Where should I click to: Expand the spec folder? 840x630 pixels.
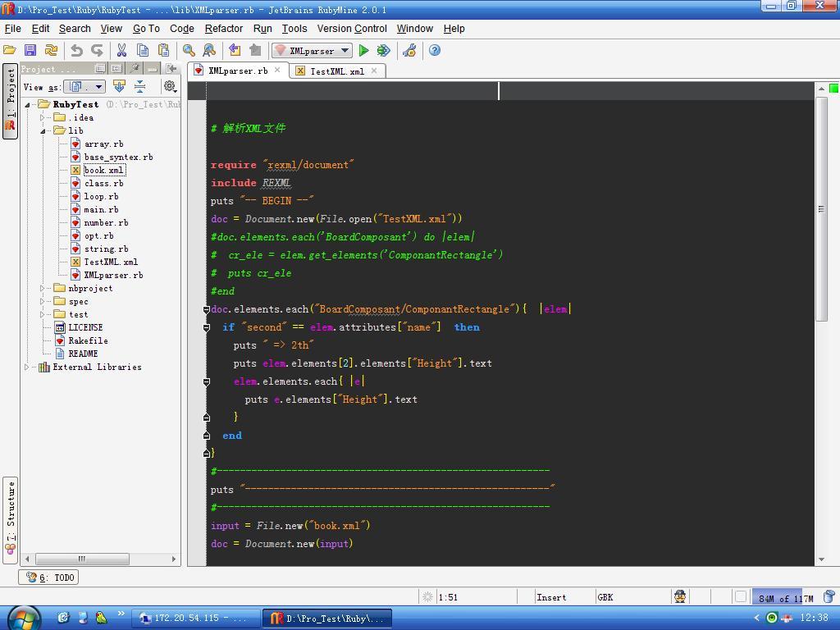pyautogui.click(x=43, y=302)
